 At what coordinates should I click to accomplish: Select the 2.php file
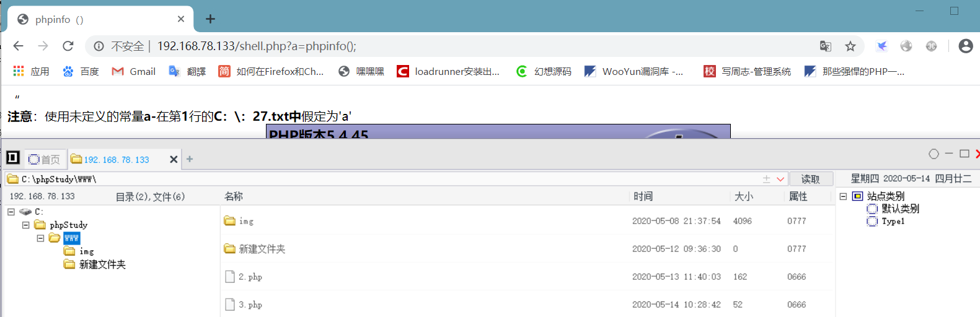coord(527,277)
